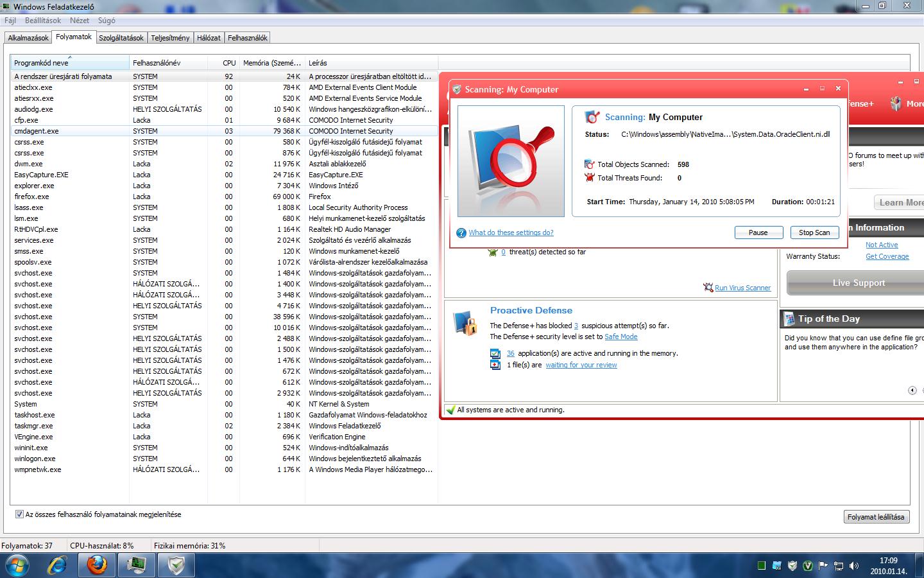Select the explorer.exe process row
This screenshot has width=924, height=578.
(224, 186)
